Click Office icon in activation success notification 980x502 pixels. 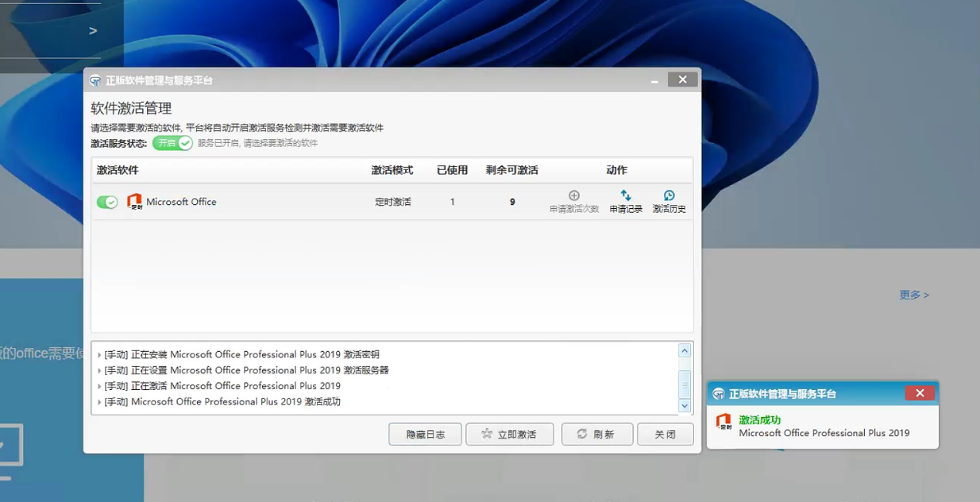pos(723,422)
